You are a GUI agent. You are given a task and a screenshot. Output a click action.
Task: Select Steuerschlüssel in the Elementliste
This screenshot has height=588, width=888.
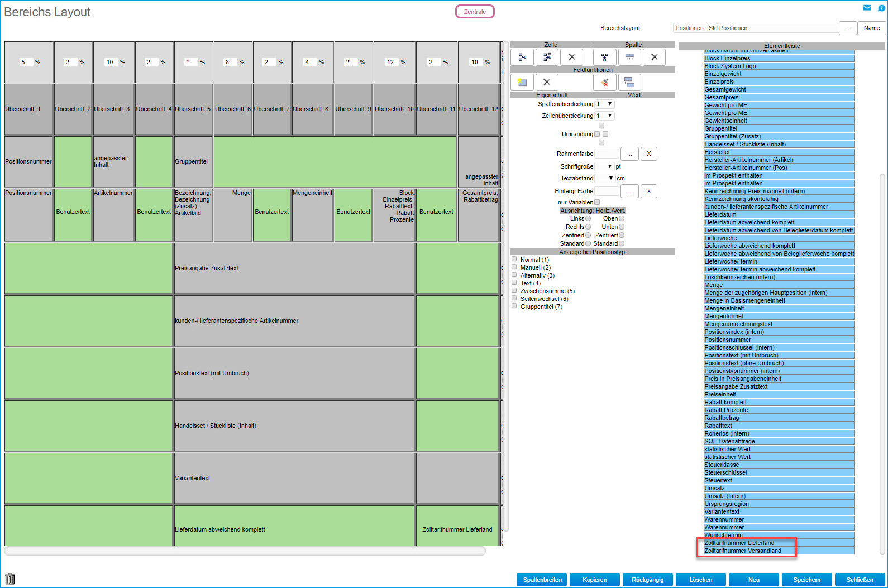[x=779, y=472]
